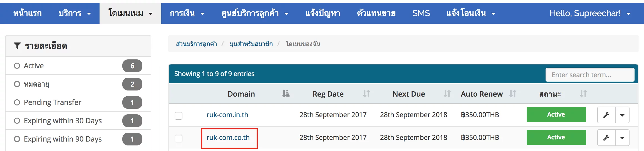Select the Active filter radio option
This screenshot has height=151, width=644.
click(x=17, y=66)
